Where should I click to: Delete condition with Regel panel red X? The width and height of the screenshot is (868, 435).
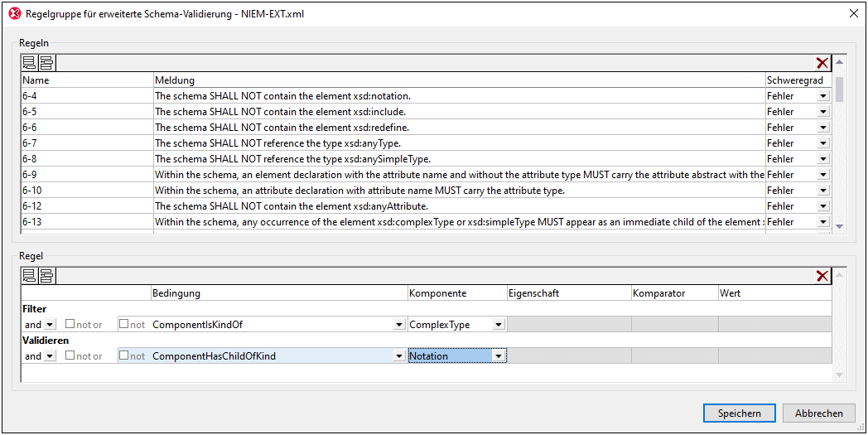point(822,276)
